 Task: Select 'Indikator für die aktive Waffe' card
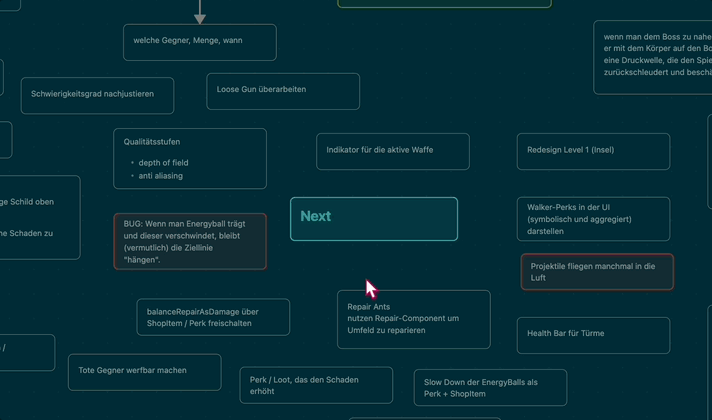point(393,152)
